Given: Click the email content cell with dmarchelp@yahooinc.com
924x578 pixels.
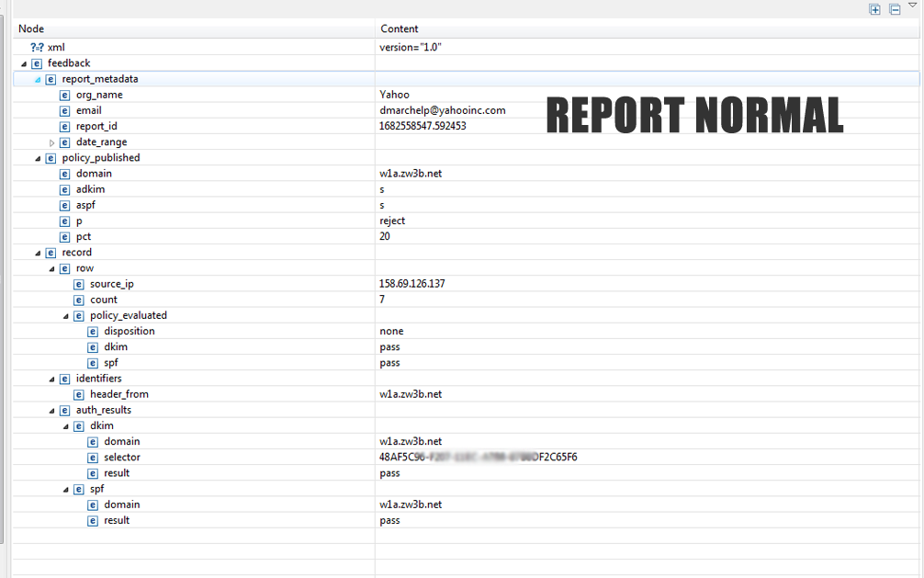Looking at the screenshot, I should 442,110.
